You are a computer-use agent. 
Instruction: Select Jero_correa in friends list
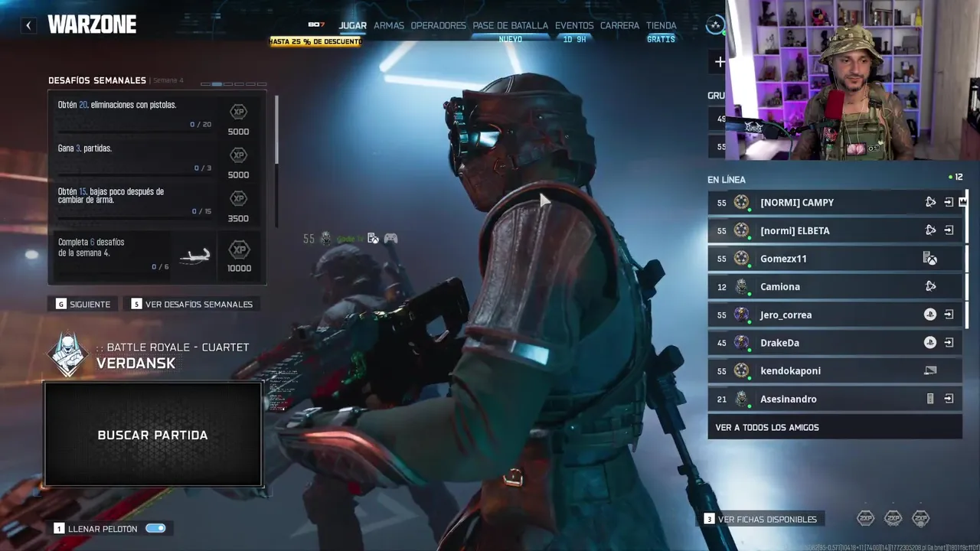pos(835,315)
